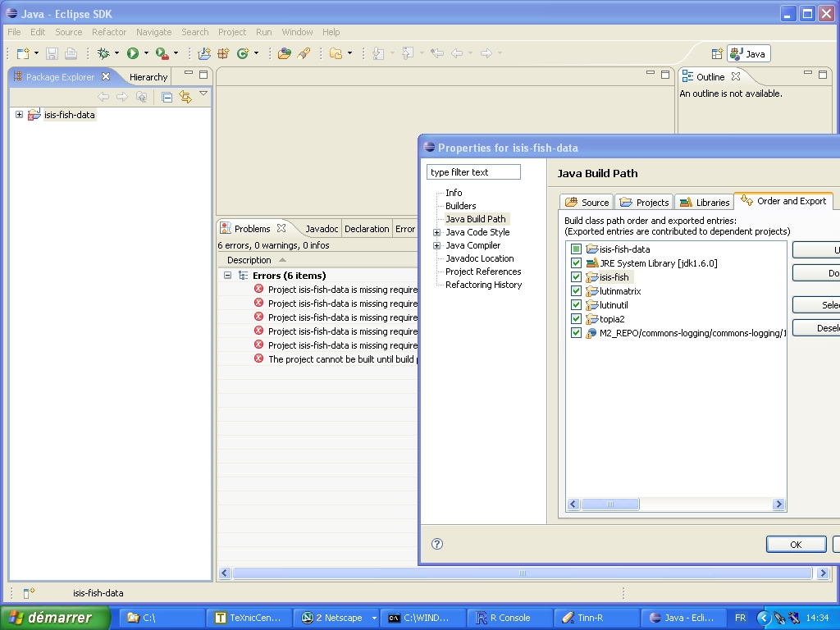
Task: Click the Open Type toolbar icon
Action: point(285,53)
